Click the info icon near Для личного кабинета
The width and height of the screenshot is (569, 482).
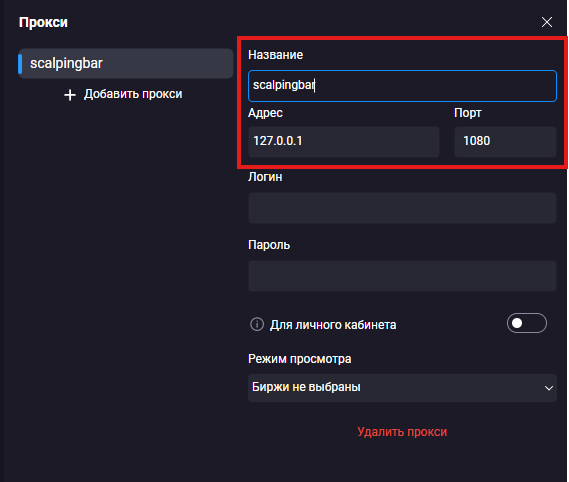(x=257, y=324)
